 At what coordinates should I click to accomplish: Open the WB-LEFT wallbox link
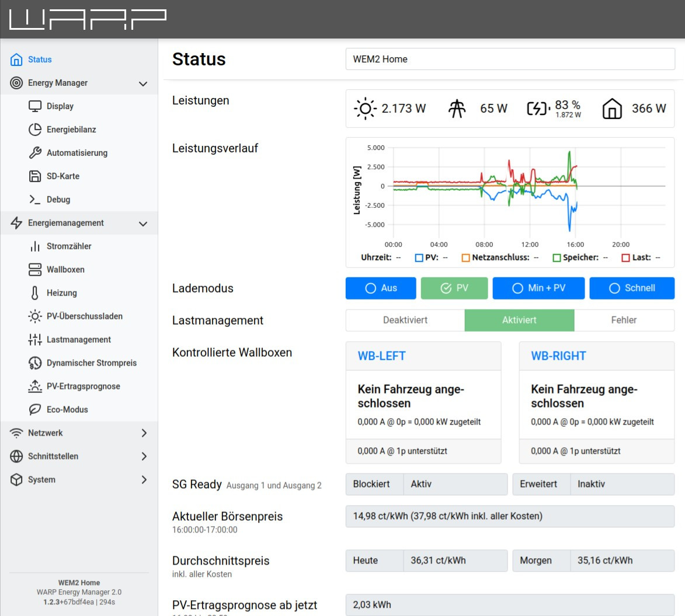(x=381, y=356)
